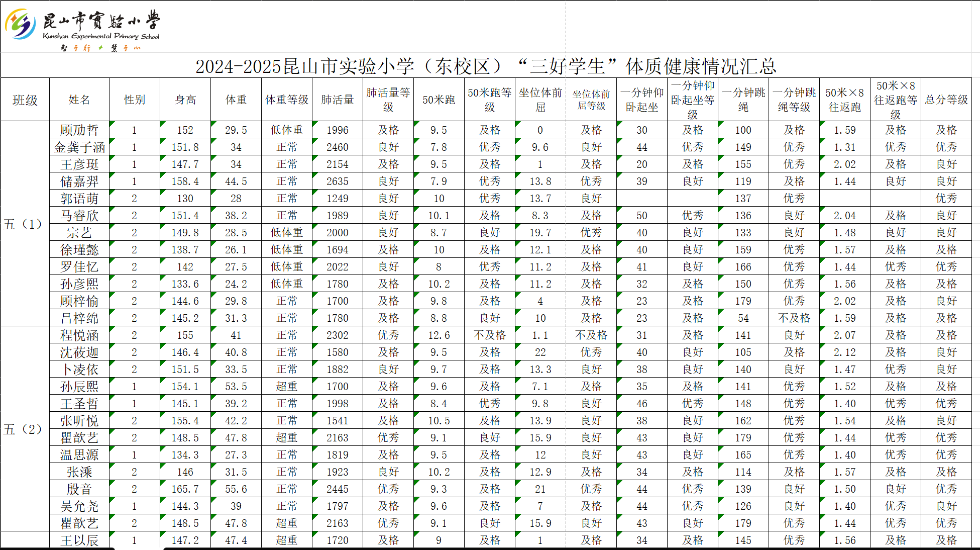Select lung capacity value 2445 for 殷音
This screenshot has height=550, width=980.
coord(338,489)
